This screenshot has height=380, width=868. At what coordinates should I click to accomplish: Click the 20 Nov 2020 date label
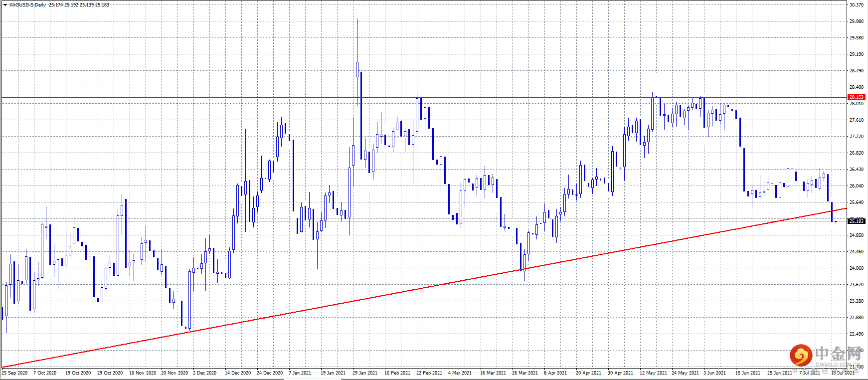click(x=174, y=373)
